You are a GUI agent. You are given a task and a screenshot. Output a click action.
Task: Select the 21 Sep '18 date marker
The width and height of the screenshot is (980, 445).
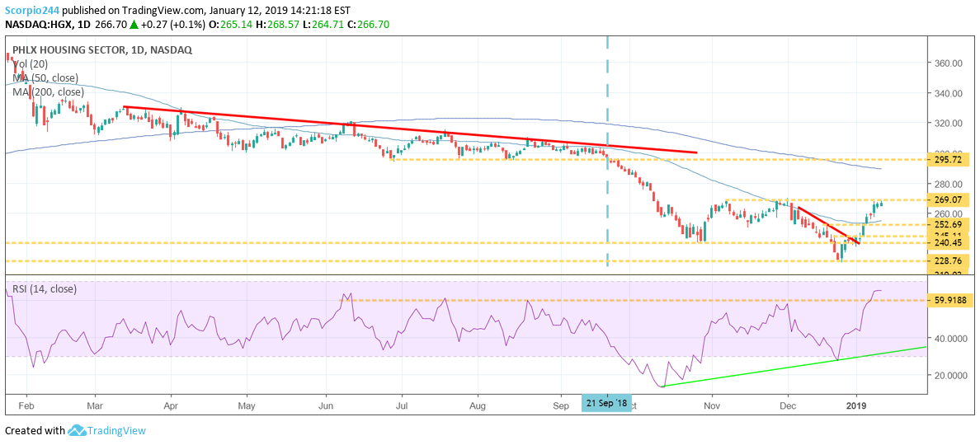pos(607,402)
